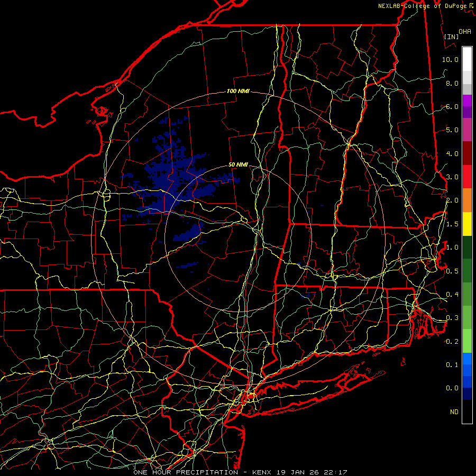Click the "22:17" timestamp in caption

click(x=336, y=472)
